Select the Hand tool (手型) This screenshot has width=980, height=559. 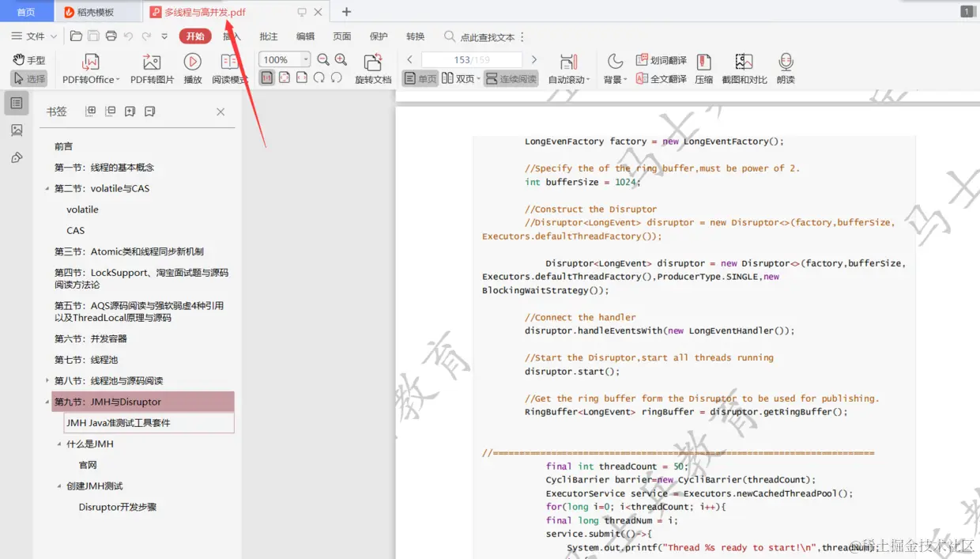tap(29, 60)
